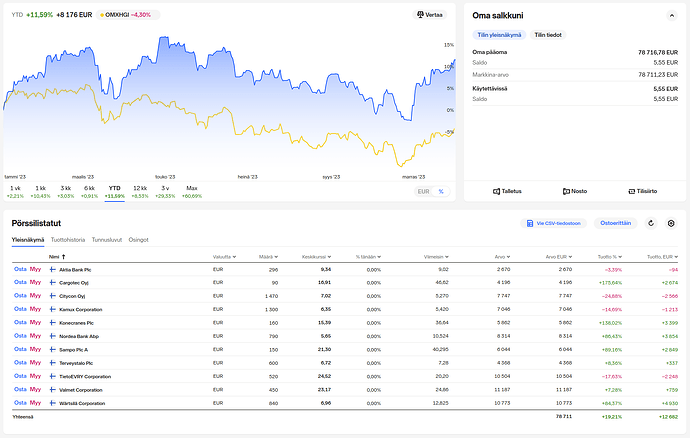Click the 78 716,78 EUR equity value
The image size is (690, 438).
[x=658, y=52]
